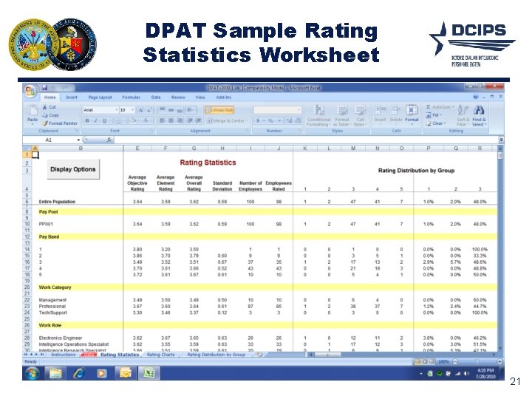
Task: Click the Display Options button
Action: pyautogui.click(x=73, y=169)
